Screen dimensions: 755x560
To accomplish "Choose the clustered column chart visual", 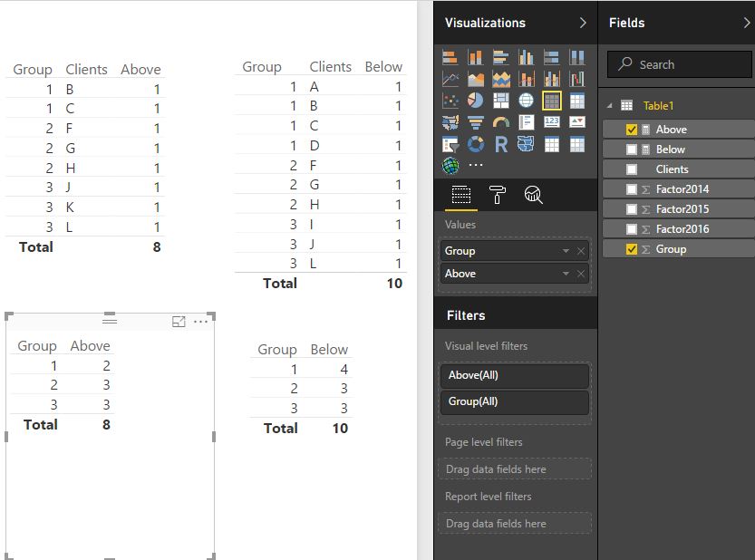I will tap(527, 57).
